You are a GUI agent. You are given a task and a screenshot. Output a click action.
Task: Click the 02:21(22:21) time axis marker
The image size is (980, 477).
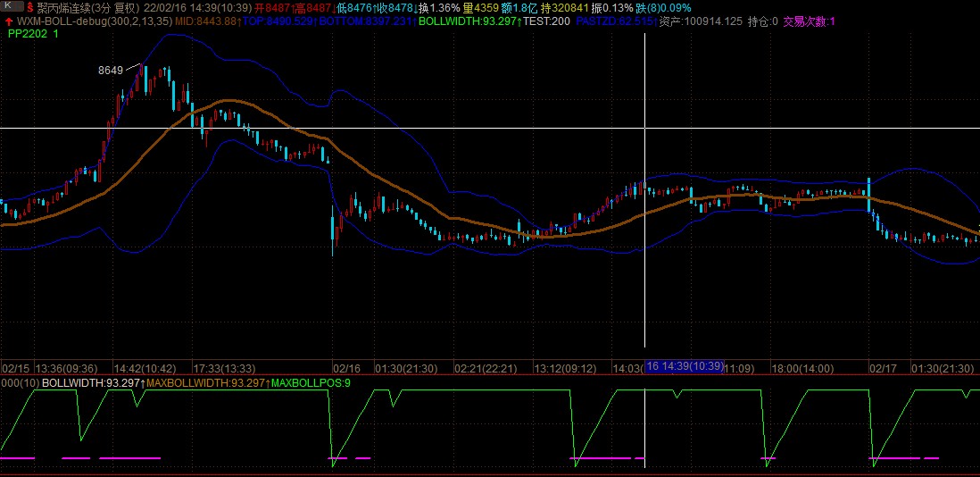[486, 368]
